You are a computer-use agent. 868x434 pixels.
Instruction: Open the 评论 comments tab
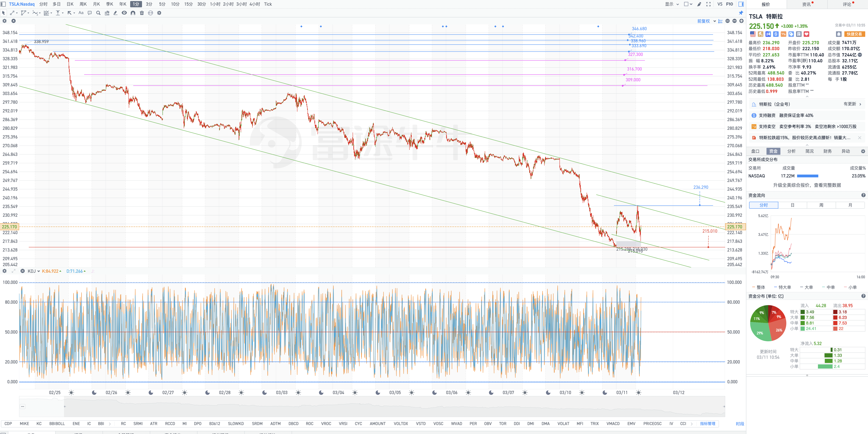tap(847, 4)
